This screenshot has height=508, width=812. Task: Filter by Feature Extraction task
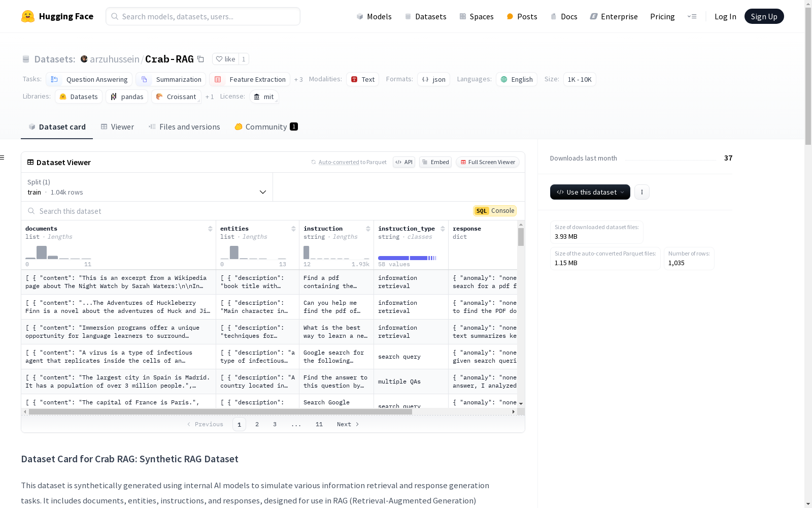click(x=250, y=79)
